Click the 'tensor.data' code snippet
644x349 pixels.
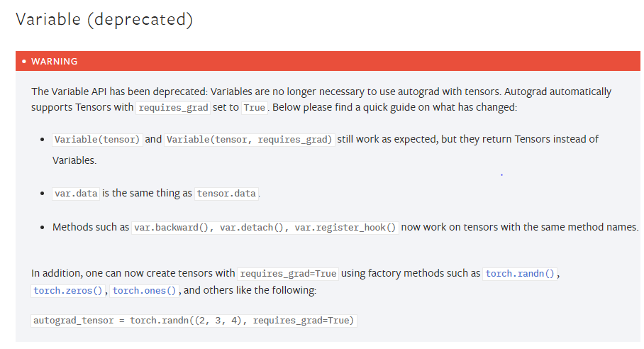pos(228,194)
